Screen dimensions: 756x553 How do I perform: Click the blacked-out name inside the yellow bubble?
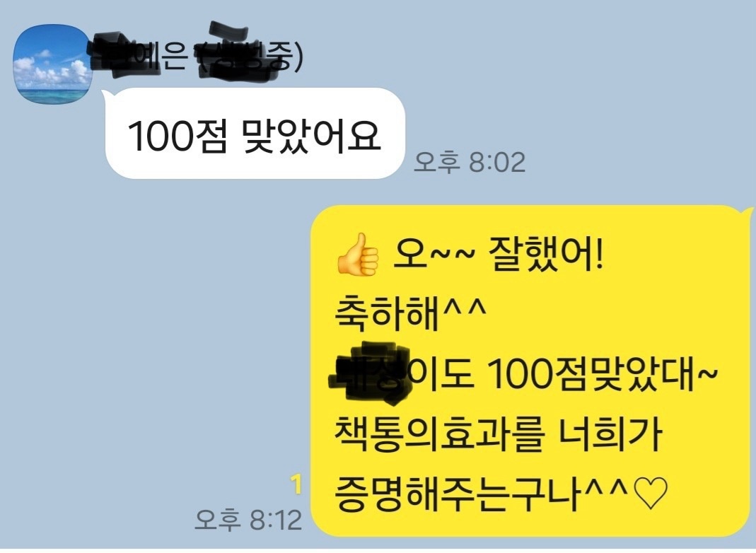[371, 372]
